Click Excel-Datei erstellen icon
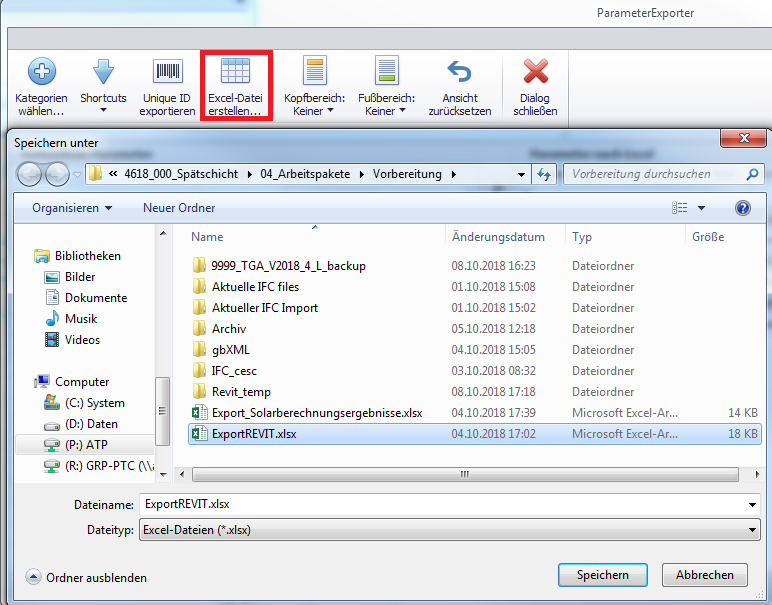Image resolution: width=772 pixels, height=605 pixels. click(x=234, y=72)
